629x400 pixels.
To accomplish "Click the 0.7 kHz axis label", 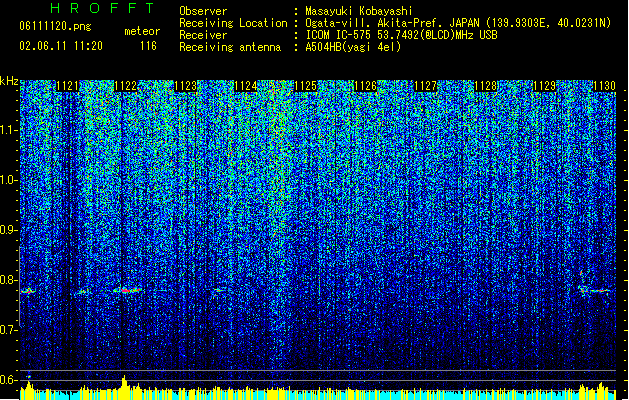I will (x=9, y=330).
